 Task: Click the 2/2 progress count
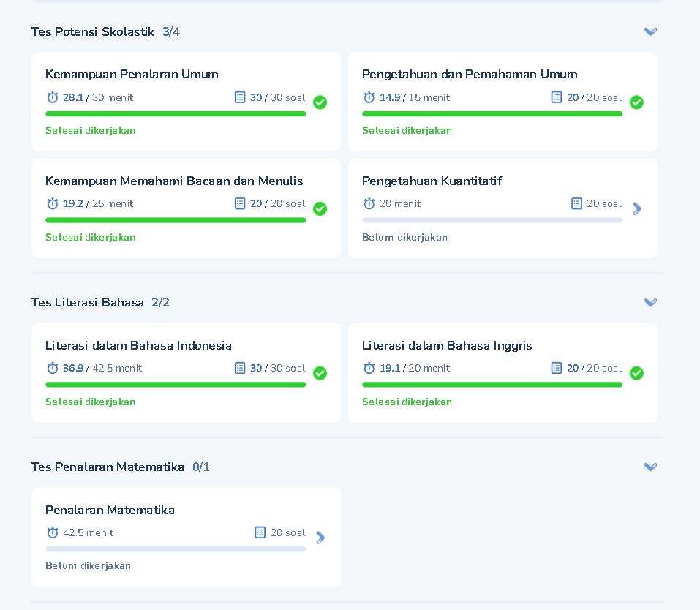[160, 302]
